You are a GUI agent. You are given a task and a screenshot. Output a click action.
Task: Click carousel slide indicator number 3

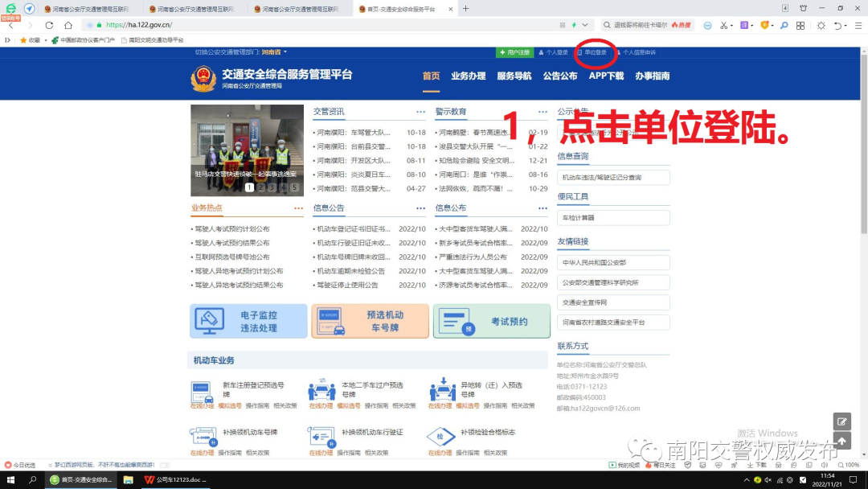point(272,187)
